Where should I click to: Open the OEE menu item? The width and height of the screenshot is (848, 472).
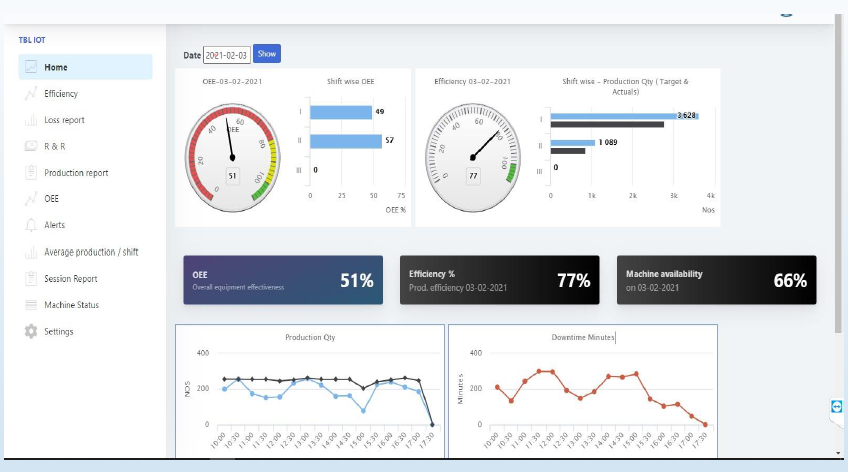click(x=52, y=199)
